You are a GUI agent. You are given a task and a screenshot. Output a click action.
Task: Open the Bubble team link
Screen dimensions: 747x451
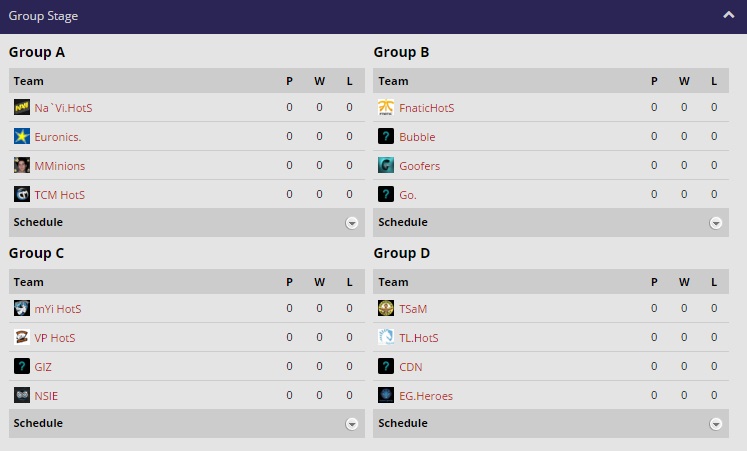(x=417, y=137)
